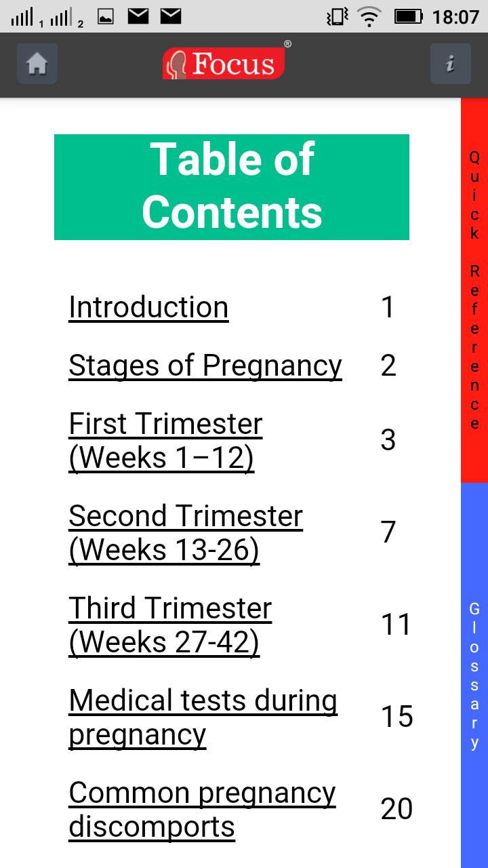Open the Glossary side tab
Image resolution: width=488 pixels, height=868 pixels.
[474, 675]
